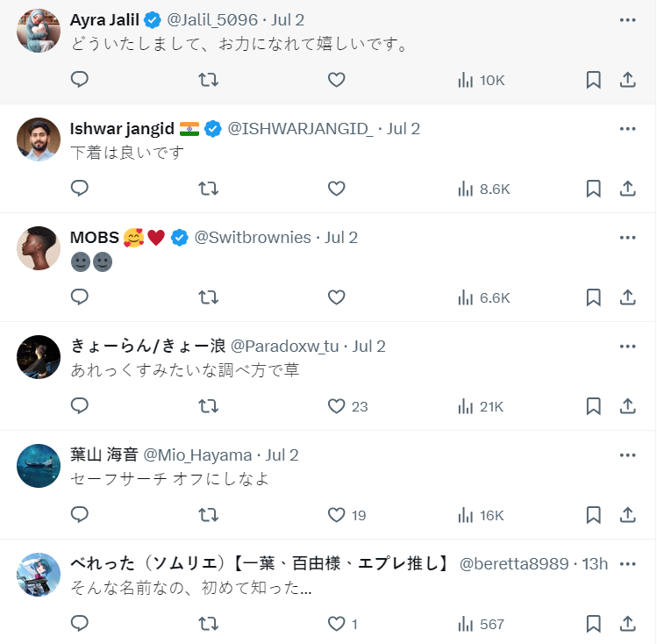657x644 pixels.
Task: Open more options on Ayra Jalil's tweet
Action: click(627, 19)
